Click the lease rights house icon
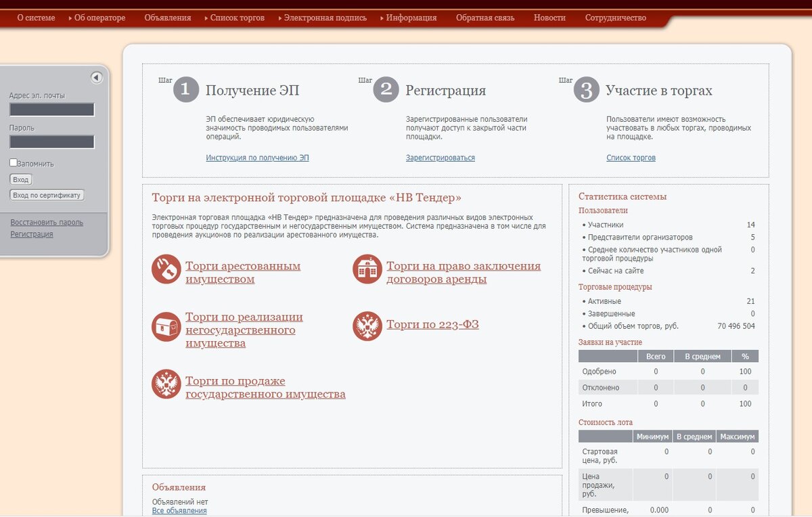Image resolution: width=812 pixels, height=517 pixels. pyautogui.click(x=367, y=269)
